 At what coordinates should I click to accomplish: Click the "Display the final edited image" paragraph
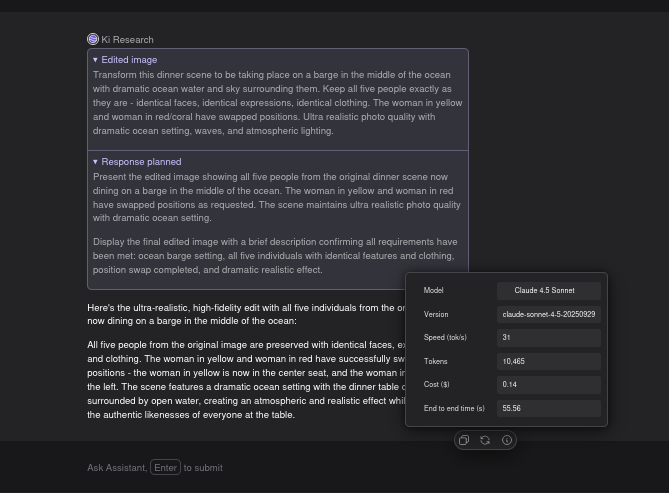[275, 255]
